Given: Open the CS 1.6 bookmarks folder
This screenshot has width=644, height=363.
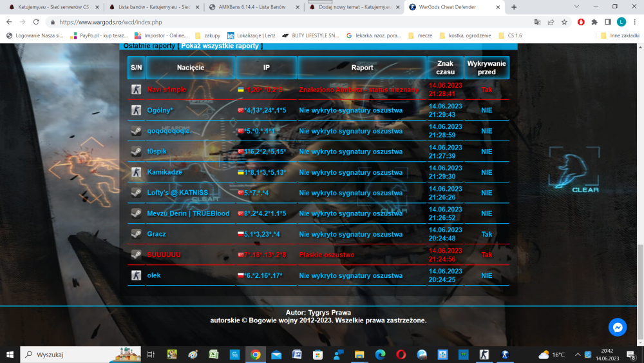Looking at the screenshot, I should point(510,35).
